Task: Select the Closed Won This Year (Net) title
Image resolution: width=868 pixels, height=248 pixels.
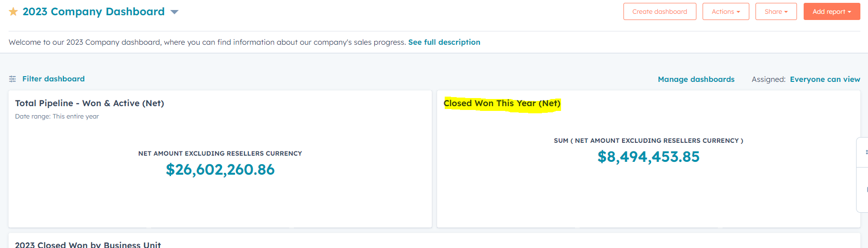Action: 502,103
